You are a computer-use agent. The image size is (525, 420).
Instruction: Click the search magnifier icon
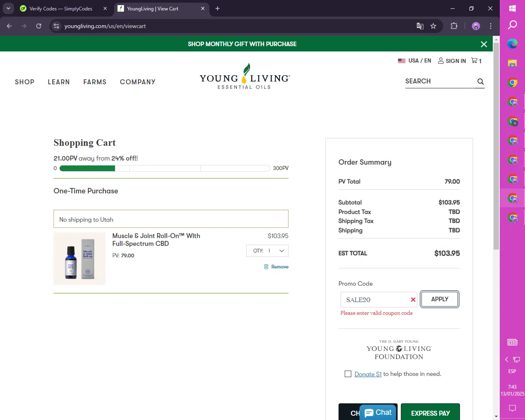[481, 82]
